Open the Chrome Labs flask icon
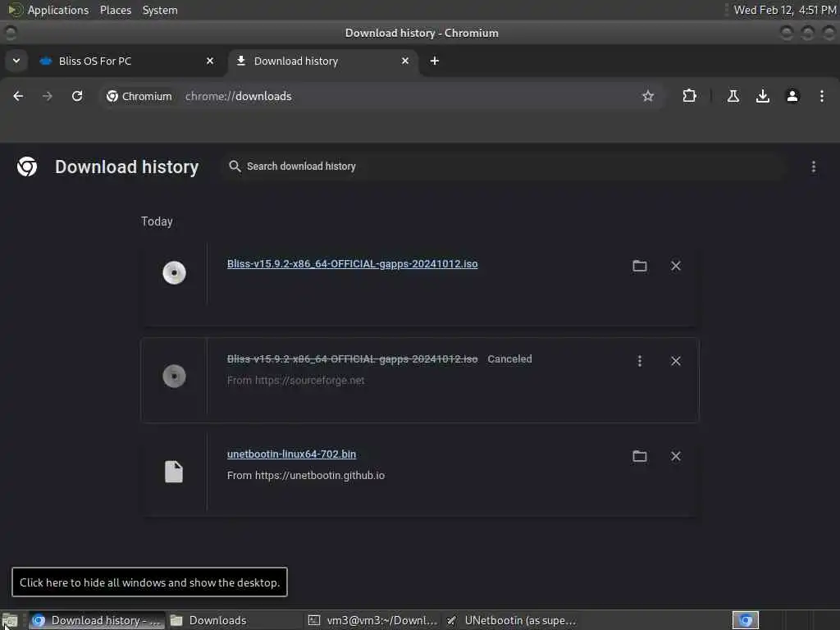840x630 pixels. [x=733, y=96]
